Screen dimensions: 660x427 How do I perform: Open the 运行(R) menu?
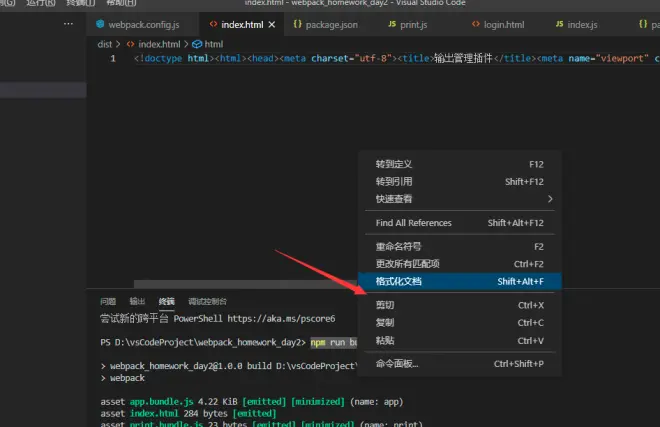40,3
